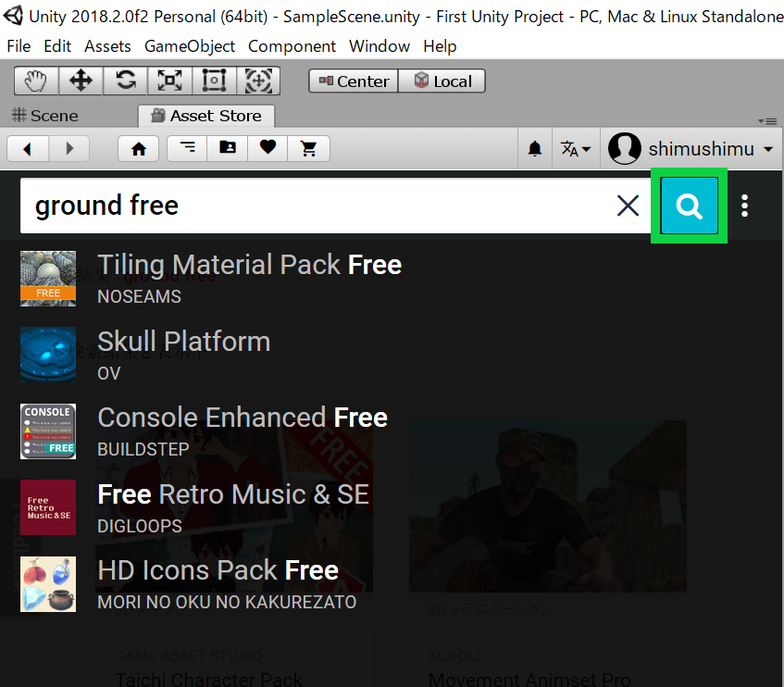Clear the search text with X
Viewport: 784px width, 687px height.
click(x=628, y=206)
